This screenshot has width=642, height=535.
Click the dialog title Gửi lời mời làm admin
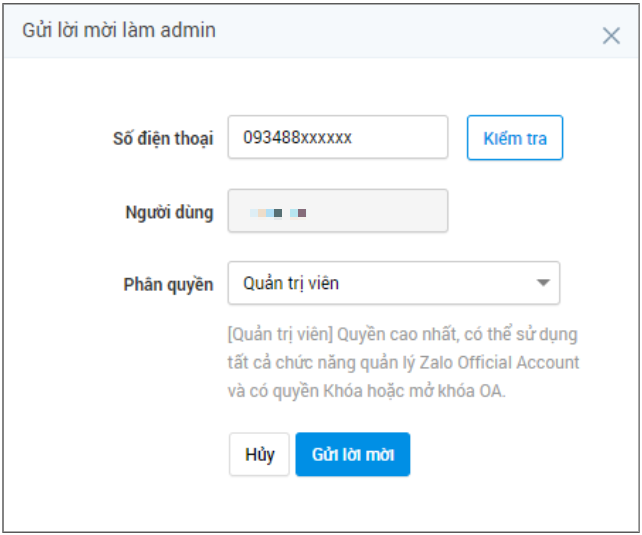click(119, 31)
